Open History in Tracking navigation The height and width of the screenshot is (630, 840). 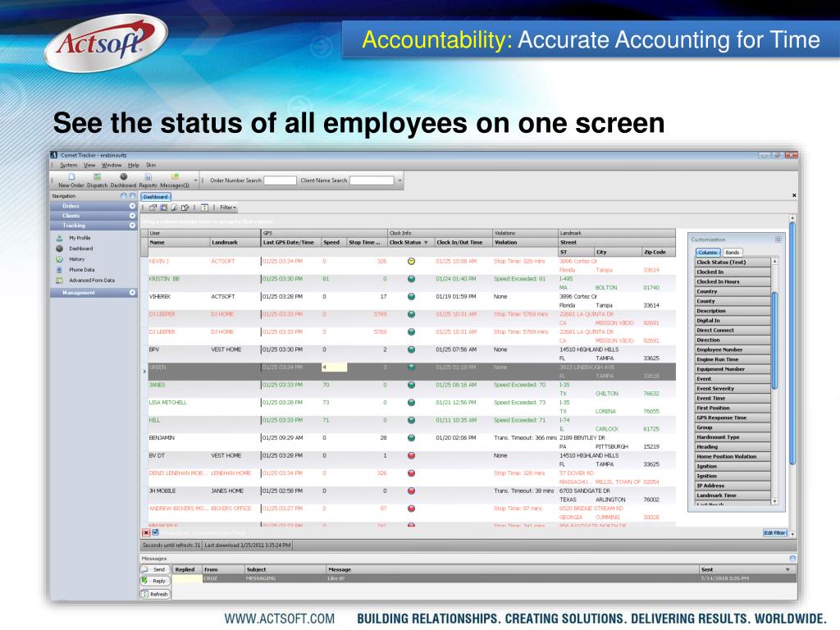[x=76, y=259]
